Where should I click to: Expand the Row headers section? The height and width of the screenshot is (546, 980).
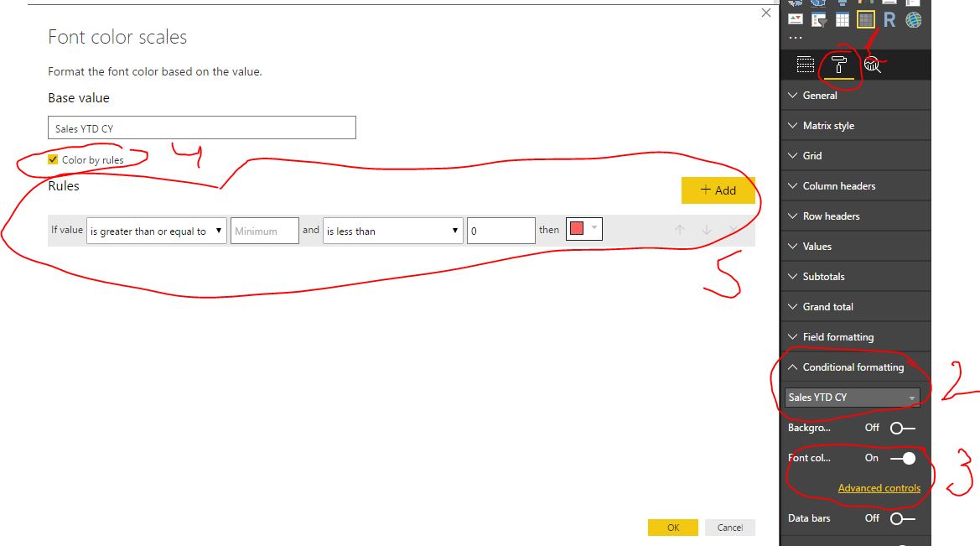[x=855, y=216]
